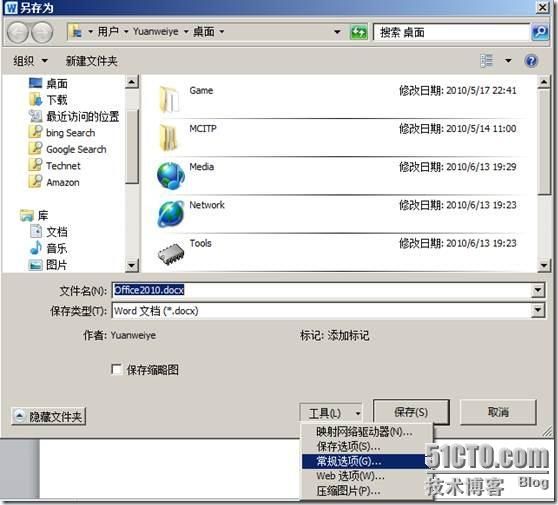Choose 映射网络驱动器(N)... from the menu
Image resolution: width=558 pixels, height=505 pixels.
click(x=364, y=432)
